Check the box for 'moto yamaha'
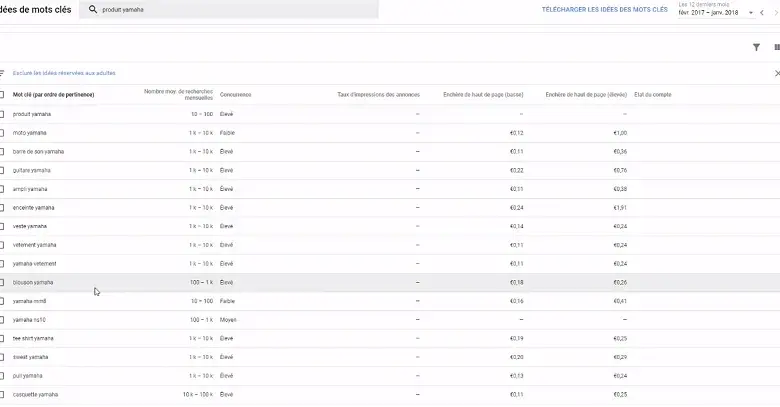Image resolution: width=780 pixels, height=407 pixels. pyautogui.click(x=1, y=133)
